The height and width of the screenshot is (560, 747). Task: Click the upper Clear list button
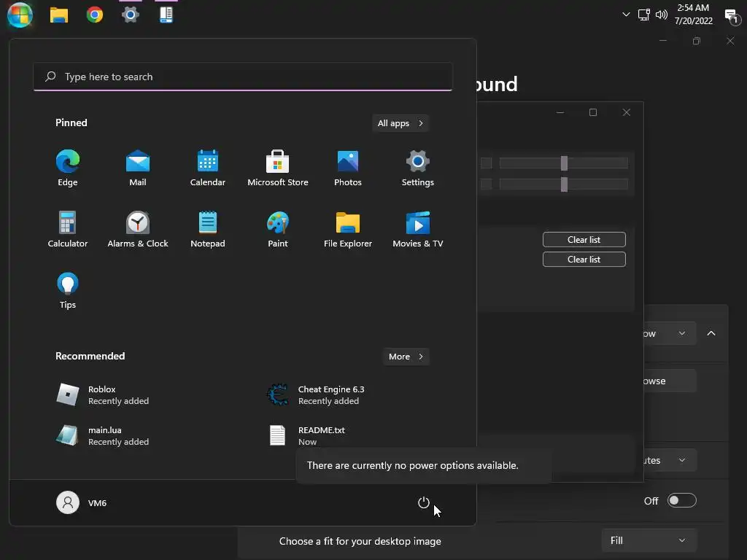pyautogui.click(x=584, y=239)
